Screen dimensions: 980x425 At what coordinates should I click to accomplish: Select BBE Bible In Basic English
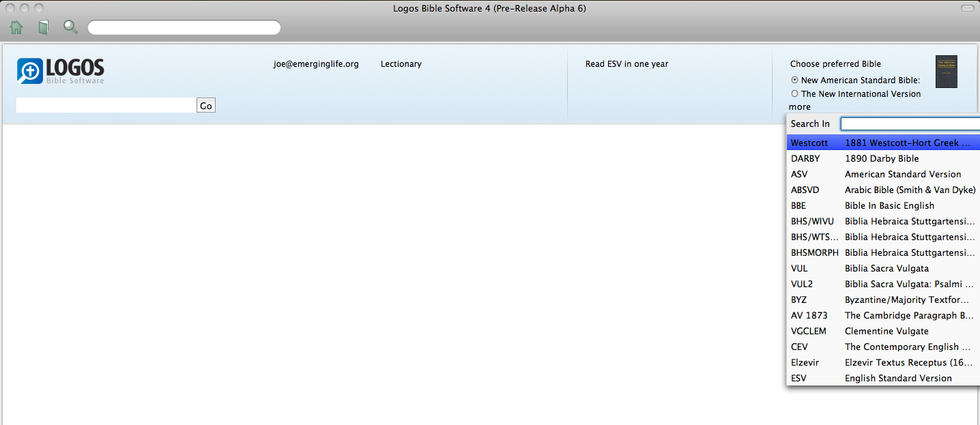pyautogui.click(x=883, y=205)
